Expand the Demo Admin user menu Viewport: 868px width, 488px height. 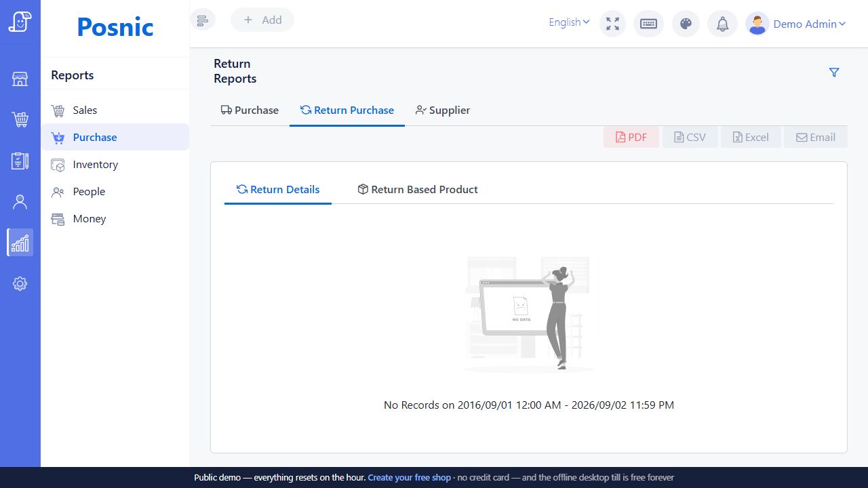810,24
